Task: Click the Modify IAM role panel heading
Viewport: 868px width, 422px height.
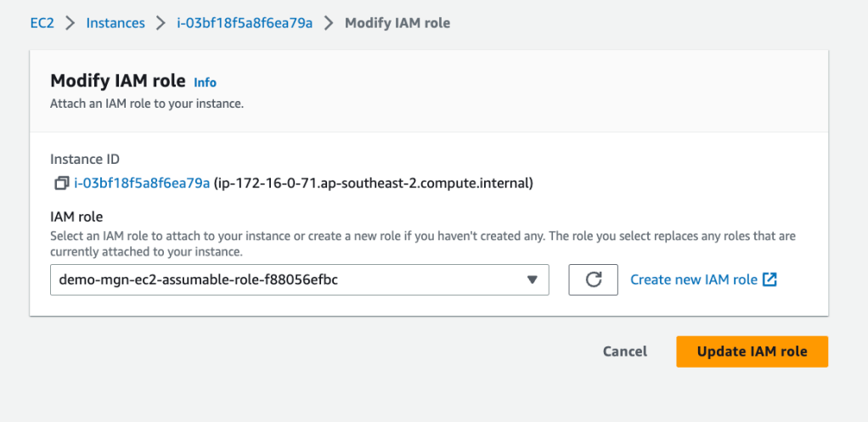Action: tap(117, 81)
